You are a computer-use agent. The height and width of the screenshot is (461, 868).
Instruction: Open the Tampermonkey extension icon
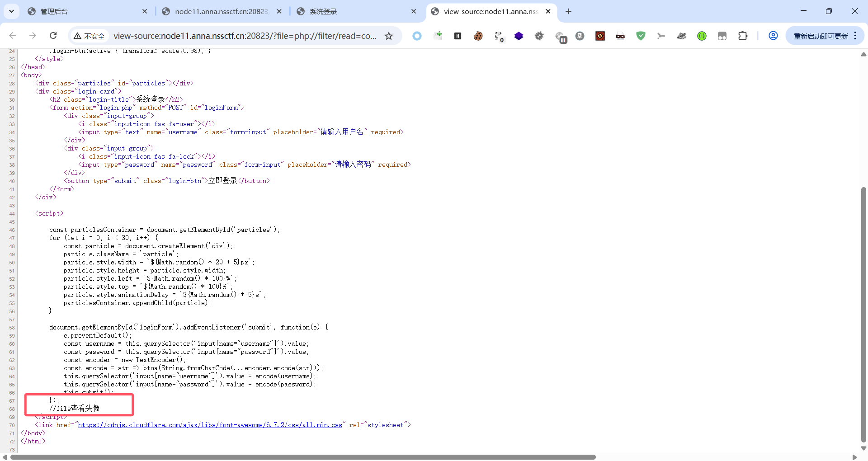coord(722,36)
